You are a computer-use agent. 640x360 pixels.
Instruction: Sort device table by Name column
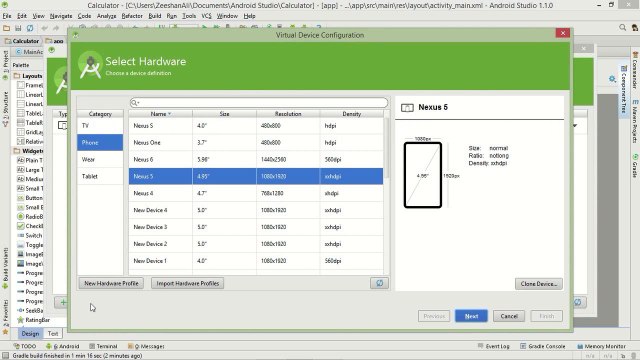pyautogui.click(x=160, y=114)
